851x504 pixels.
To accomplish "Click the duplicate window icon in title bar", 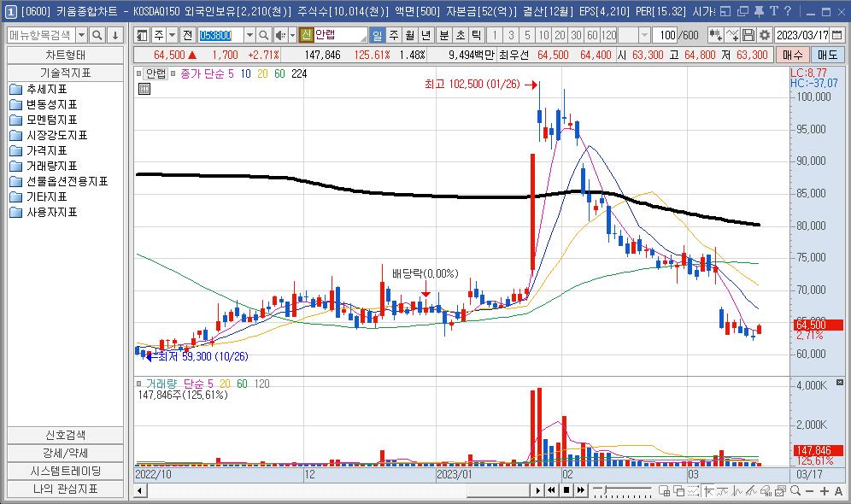I will [x=742, y=11].
